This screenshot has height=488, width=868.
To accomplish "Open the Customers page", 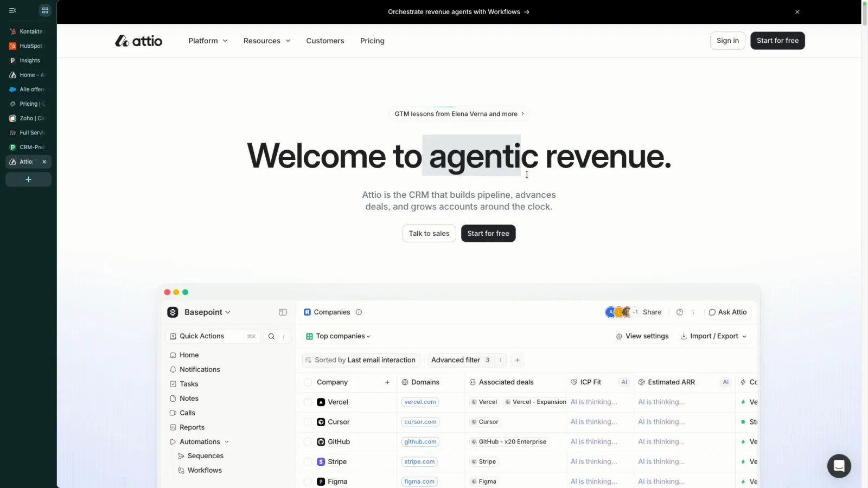I will coord(325,41).
